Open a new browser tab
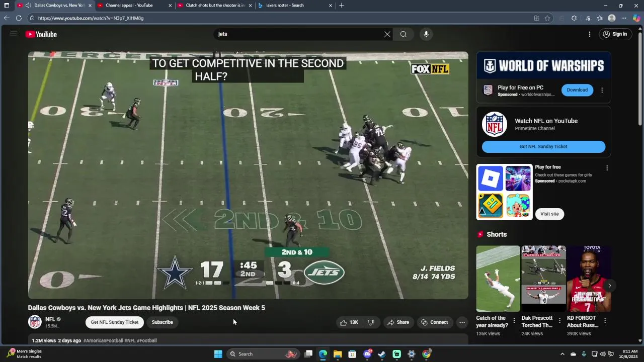The width and height of the screenshot is (644, 362). [342, 6]
